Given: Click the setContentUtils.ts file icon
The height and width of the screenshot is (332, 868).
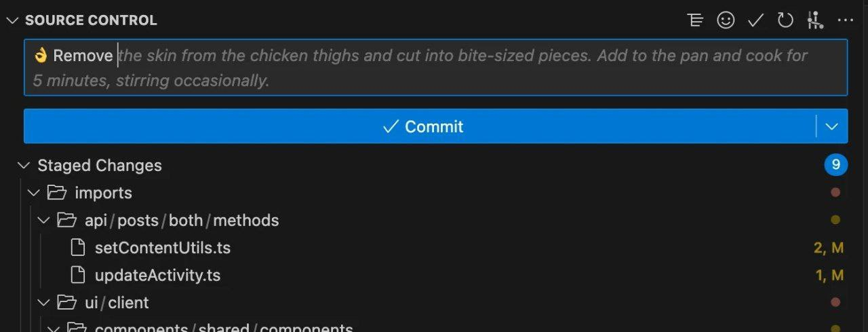Looking at the screenshot, I should 79,248.
